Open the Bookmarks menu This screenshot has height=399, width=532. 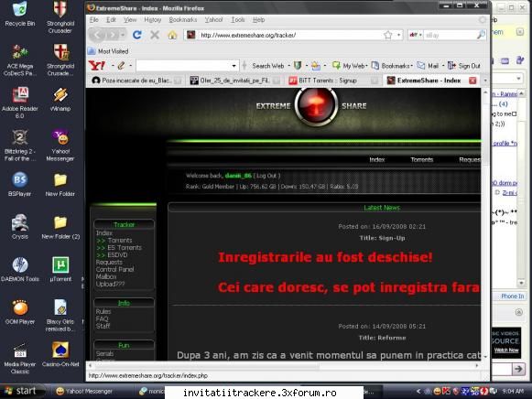point(183,19)
